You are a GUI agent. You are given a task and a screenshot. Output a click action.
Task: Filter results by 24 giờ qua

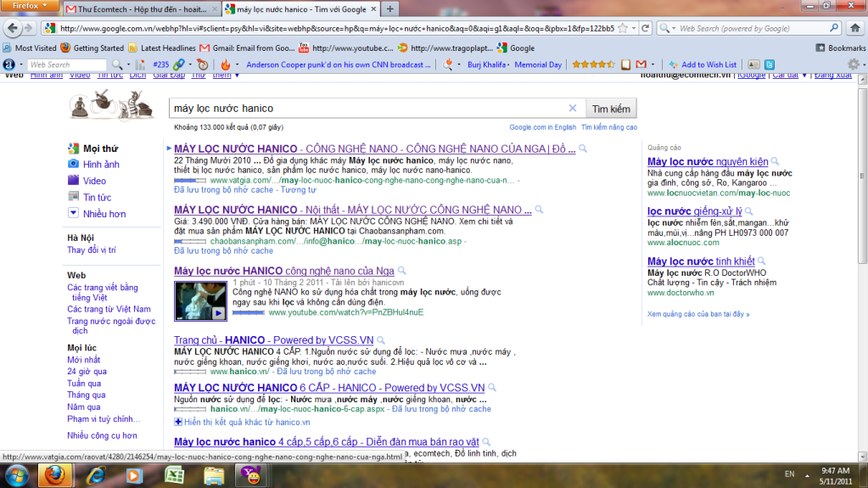pos(87,372)
